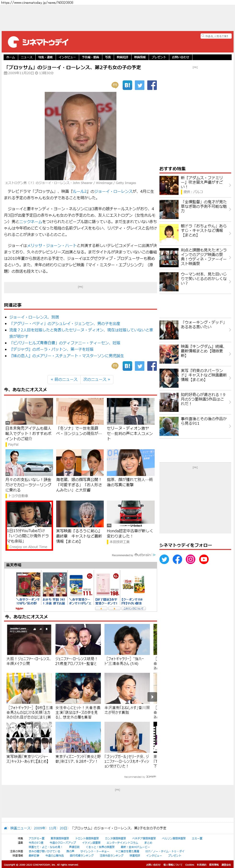Click the Cinema Today logo in header
Viewport: 235px width, 868px height.
(x=38, y=42)
